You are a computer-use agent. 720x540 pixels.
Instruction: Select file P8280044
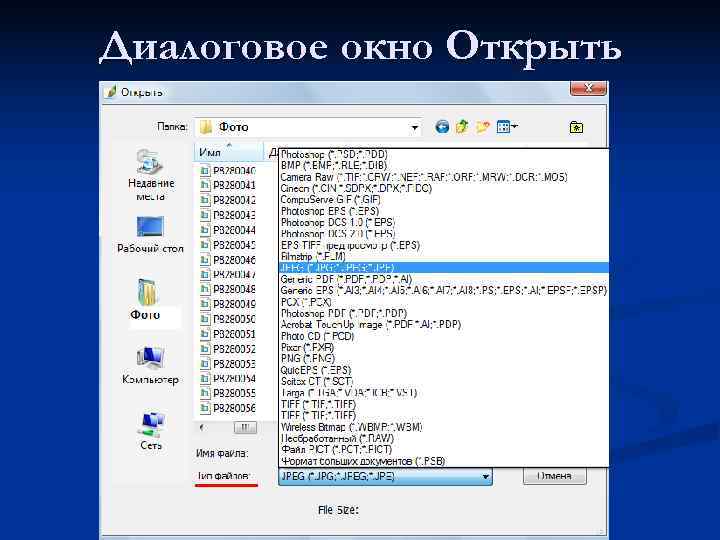[228, 231]
